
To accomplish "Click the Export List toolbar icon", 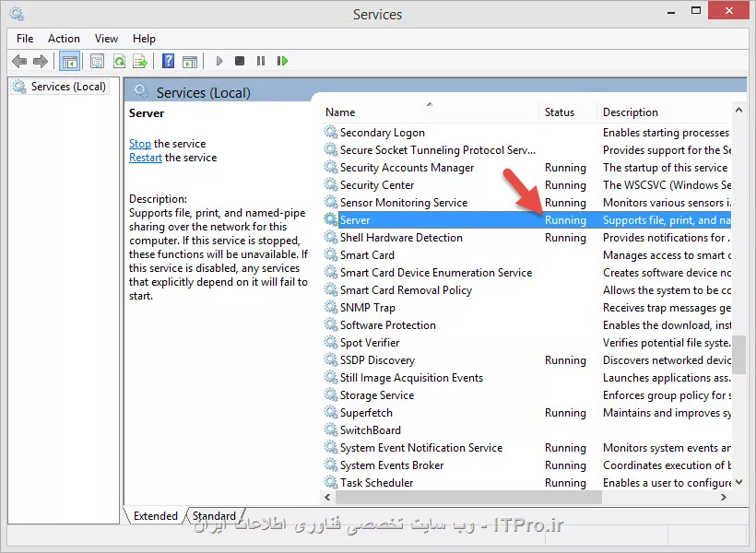I will [x=140, y=62].
